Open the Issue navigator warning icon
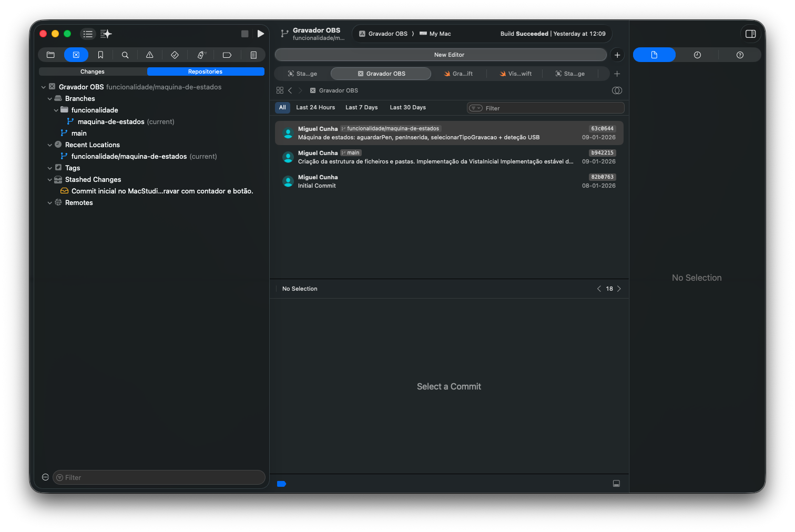The height and width of the screenshot is (532, 795). pyautogui.click(x=150, y=55)
